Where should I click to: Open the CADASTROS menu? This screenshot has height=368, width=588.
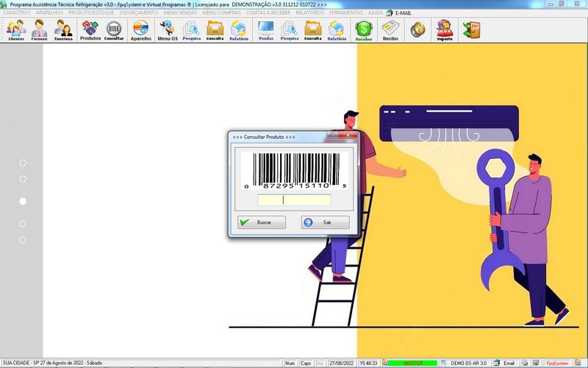17,13
